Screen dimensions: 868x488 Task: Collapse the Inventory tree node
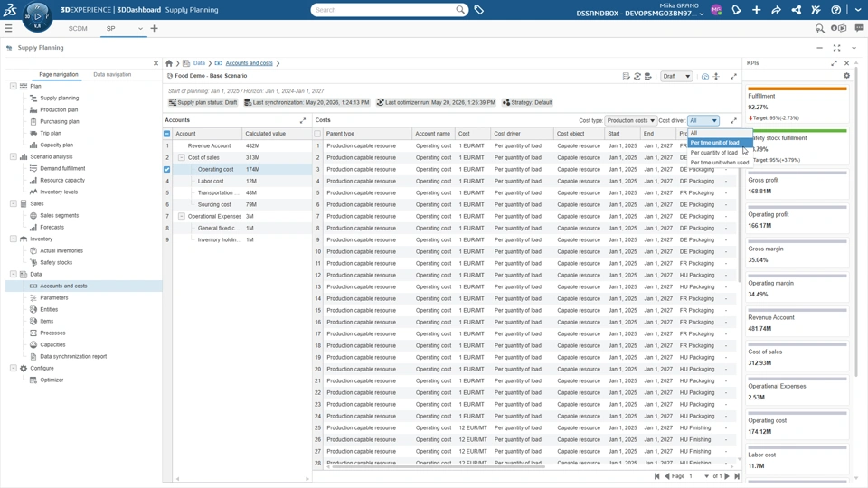[14, 239]
